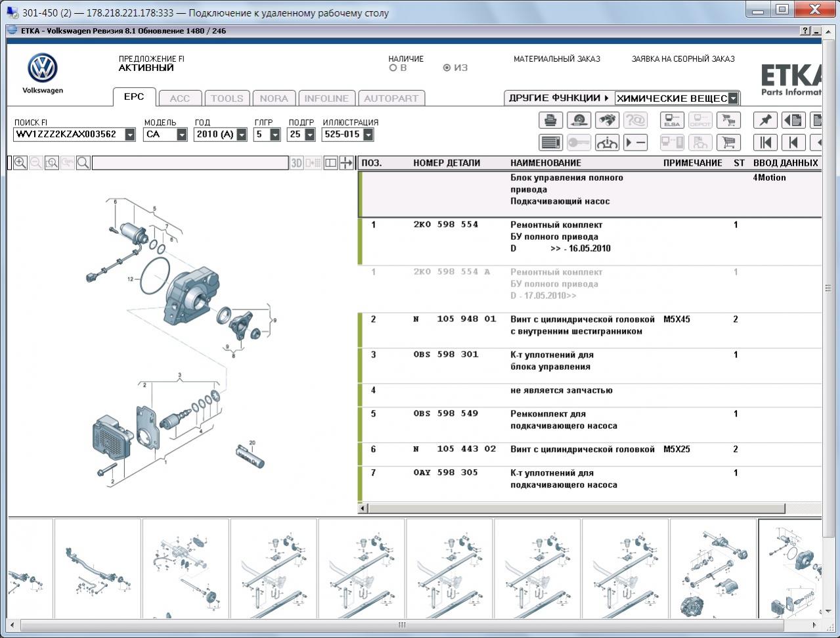Select part number 0BS 598 301
The width and height of the screenshot is (840, 638).
click(446, 355)
